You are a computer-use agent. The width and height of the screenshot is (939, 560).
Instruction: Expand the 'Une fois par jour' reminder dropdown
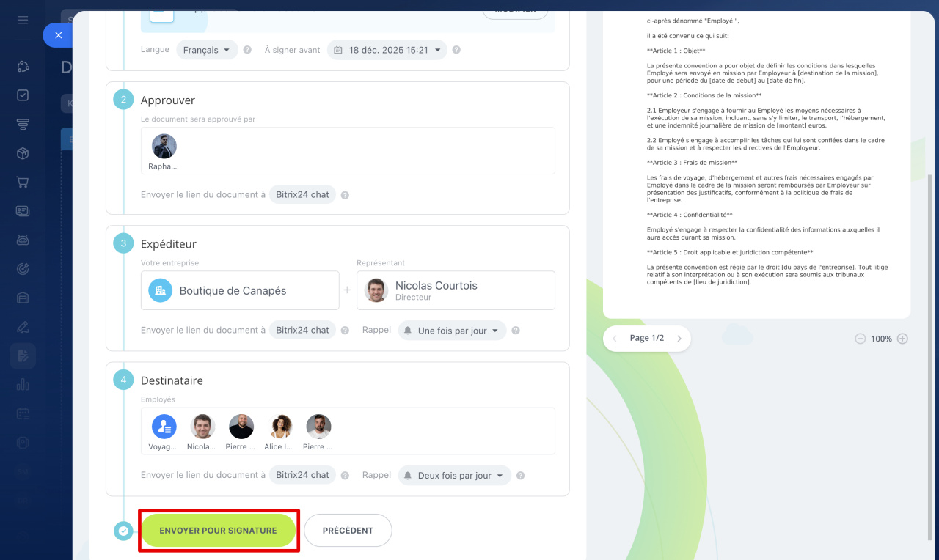coord(452,331)
